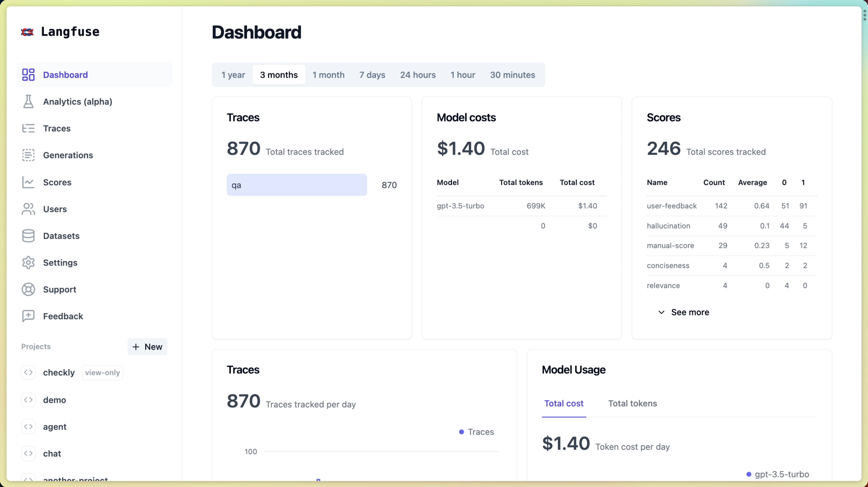Enable the 1 year time range
The width and height of the screenshot is (868, 487).
(233, 75)
